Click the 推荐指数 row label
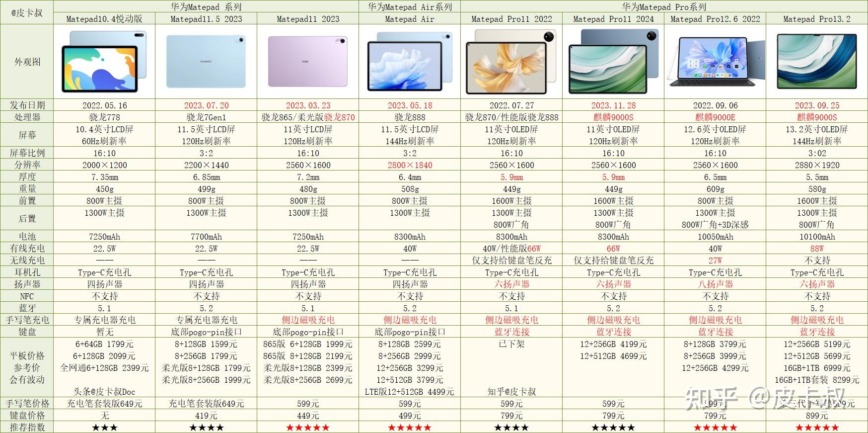The width and height of the screenshot is (868, 433). tap(27, 428)
